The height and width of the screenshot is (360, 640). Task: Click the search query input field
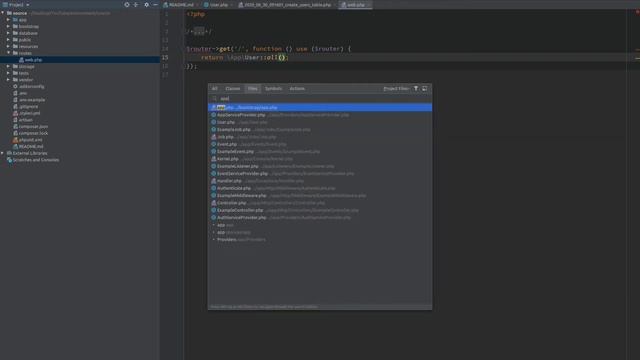pos(320,98)
